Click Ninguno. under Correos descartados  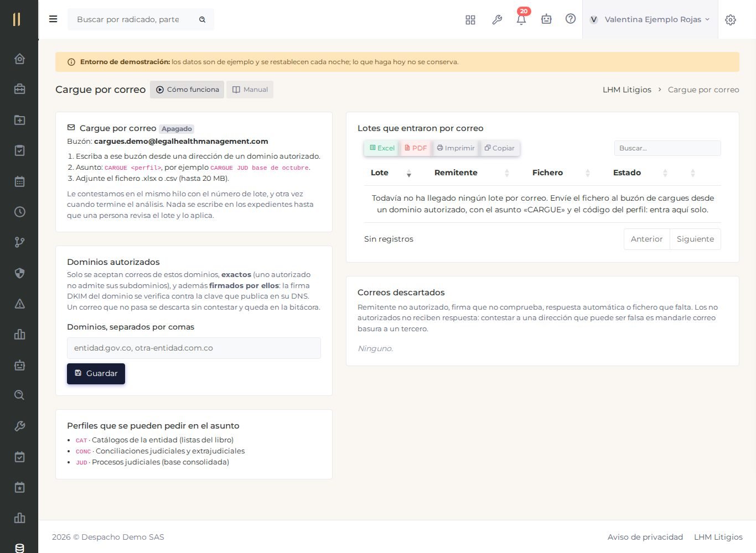[375, 349]
